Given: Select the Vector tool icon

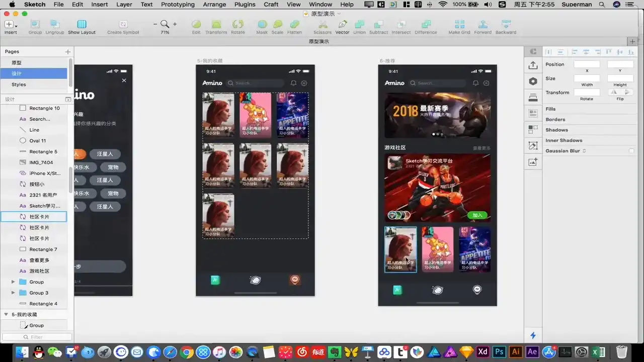Looking at the screenshot, I should [x=342, y=25].
